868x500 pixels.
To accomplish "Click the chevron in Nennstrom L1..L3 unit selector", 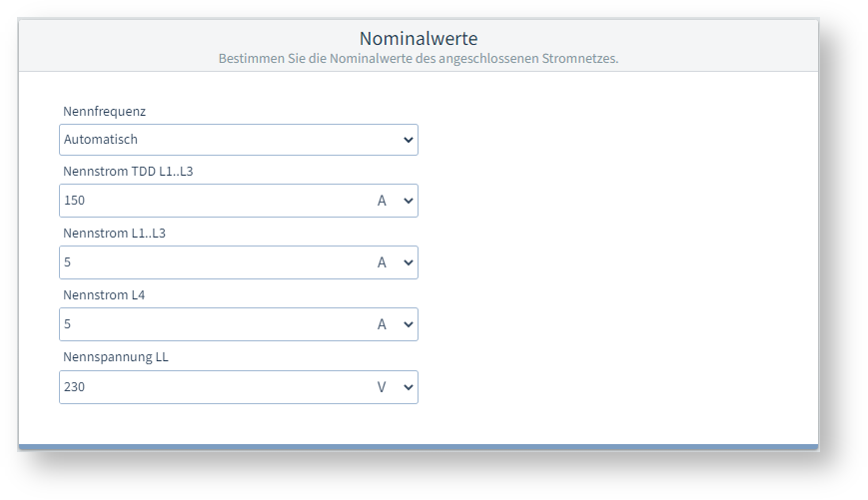I will (408, 262).
